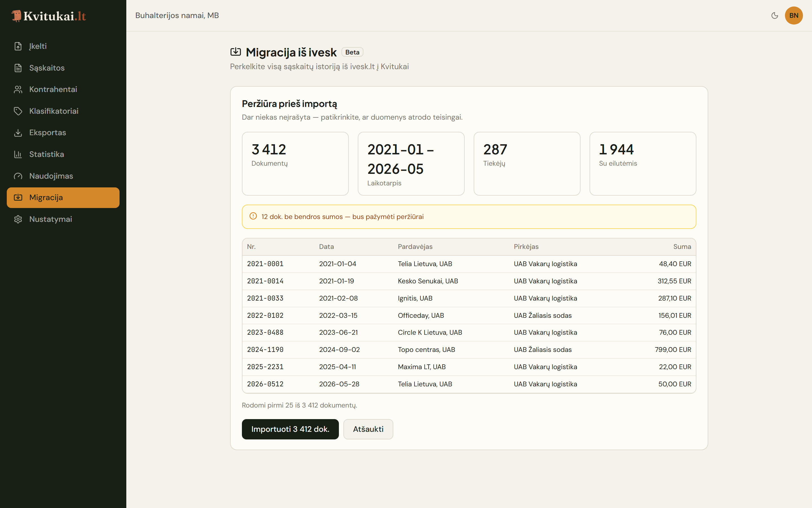Cancel the import with Atšaukti
This screenshot has height=508, width=812.
click(x=368, y=429)
